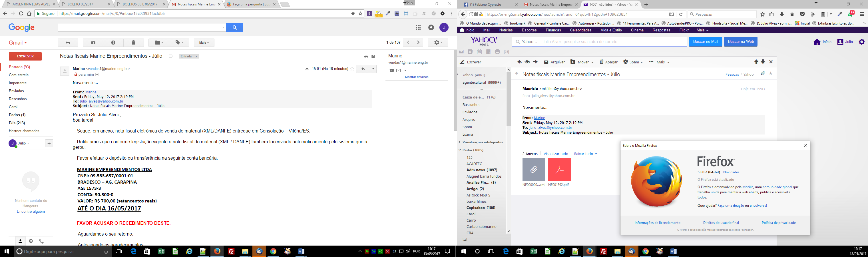Forward the message in Yahoo Mail toolbar

click(535, 62)
